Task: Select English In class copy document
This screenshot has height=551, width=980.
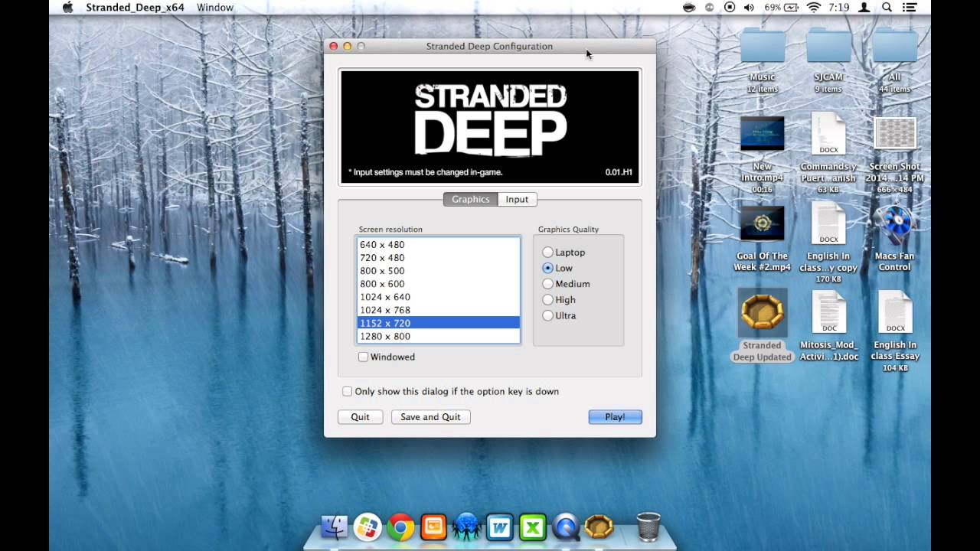Action: click(828, 223)
